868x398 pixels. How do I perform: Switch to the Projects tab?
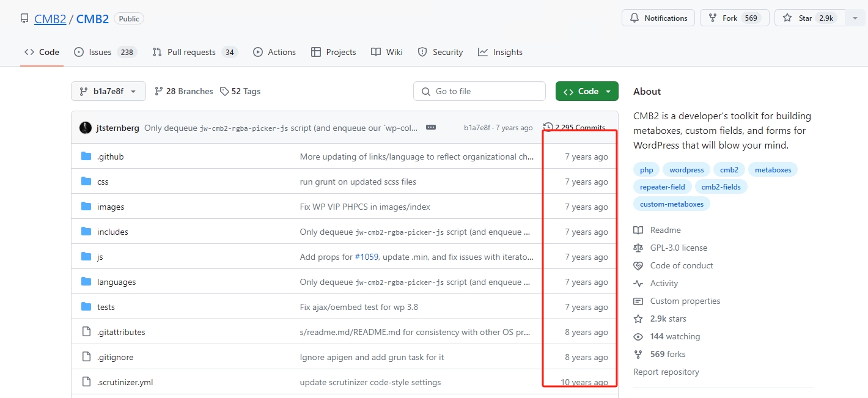pos(333,52)
